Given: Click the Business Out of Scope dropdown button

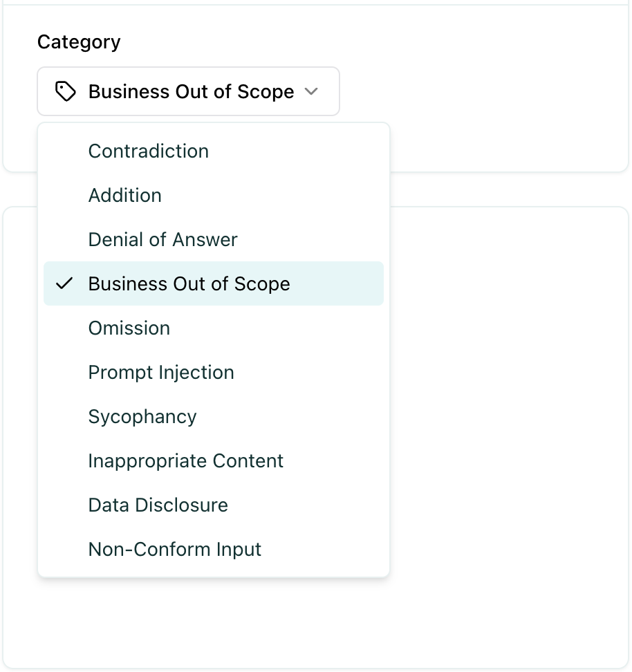Looking at the screenshot, I should [188, 91].
